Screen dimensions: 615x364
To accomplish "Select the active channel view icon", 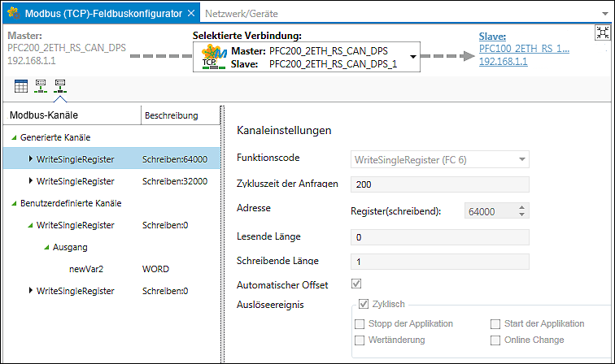I will (x=60, y=86).
